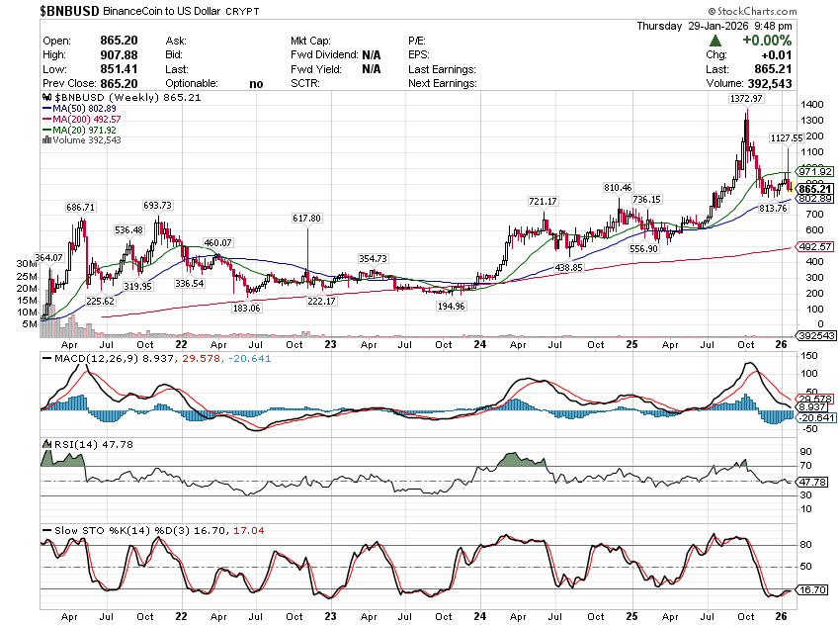
Task: Click the green MA(20) legend entry
Action: click(x=79, y=131)
